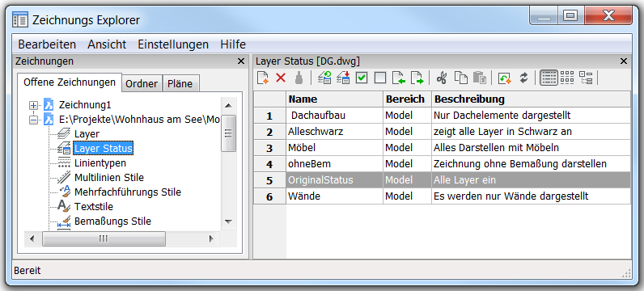Click the red Delete X icon
The image size is (644, 291).
(281, 78)
